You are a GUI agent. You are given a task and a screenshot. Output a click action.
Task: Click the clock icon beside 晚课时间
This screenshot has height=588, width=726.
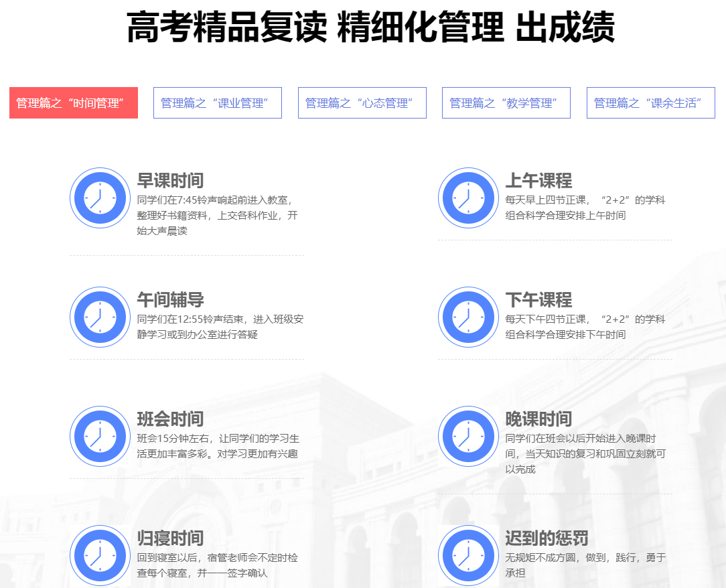click(468, 436)
